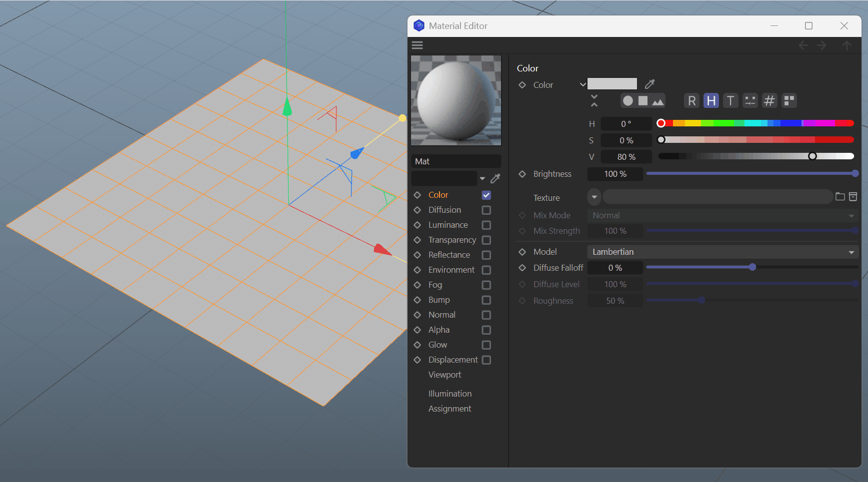The height and width of the screenshot is (482, 868).
Task: Disable the Color channel checkbox
Action: [486, 195]
